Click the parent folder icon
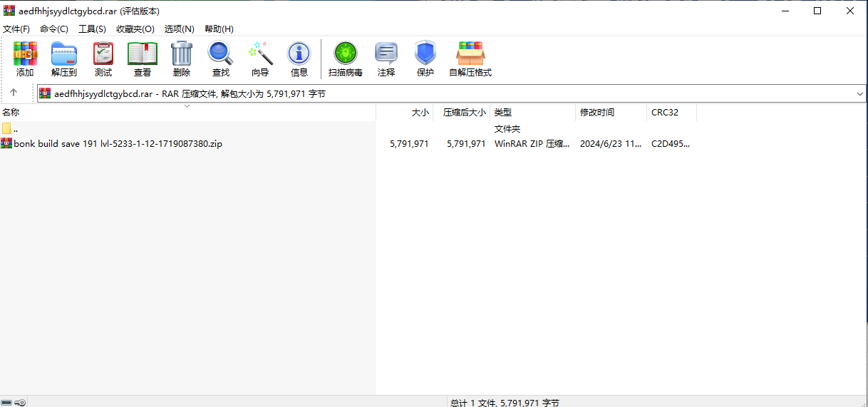Viewport: 868px width, 407px height. coord(6,128)
